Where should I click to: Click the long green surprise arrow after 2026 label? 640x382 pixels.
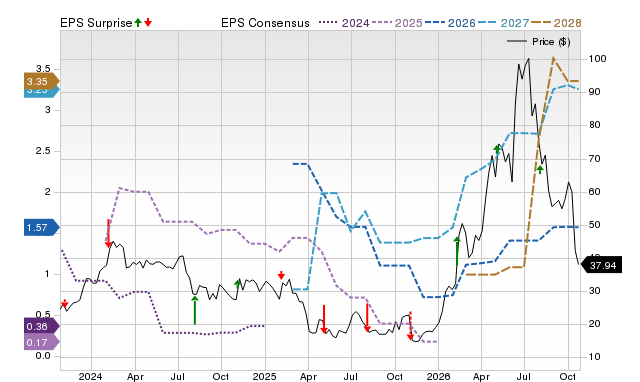[457, 251]
